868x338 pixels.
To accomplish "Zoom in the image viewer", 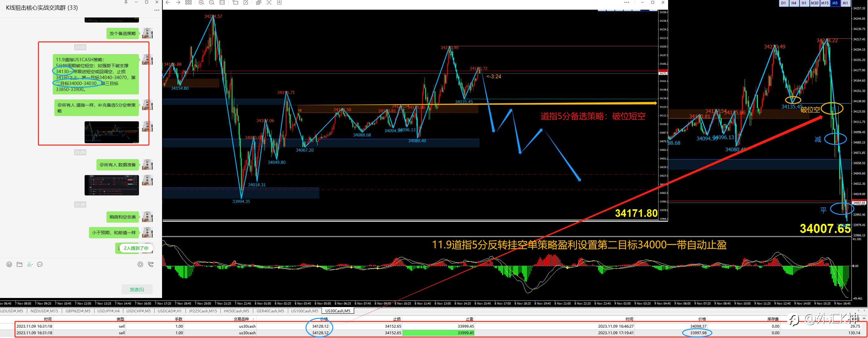I will pos(201,3).
